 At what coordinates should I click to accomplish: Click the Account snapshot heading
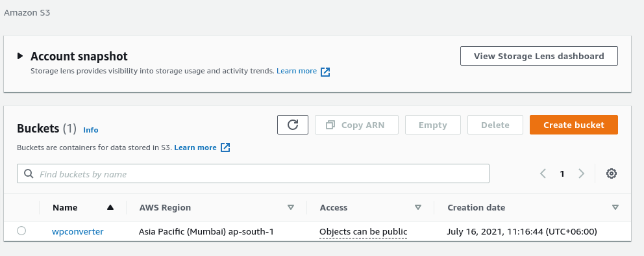[79, 57]
